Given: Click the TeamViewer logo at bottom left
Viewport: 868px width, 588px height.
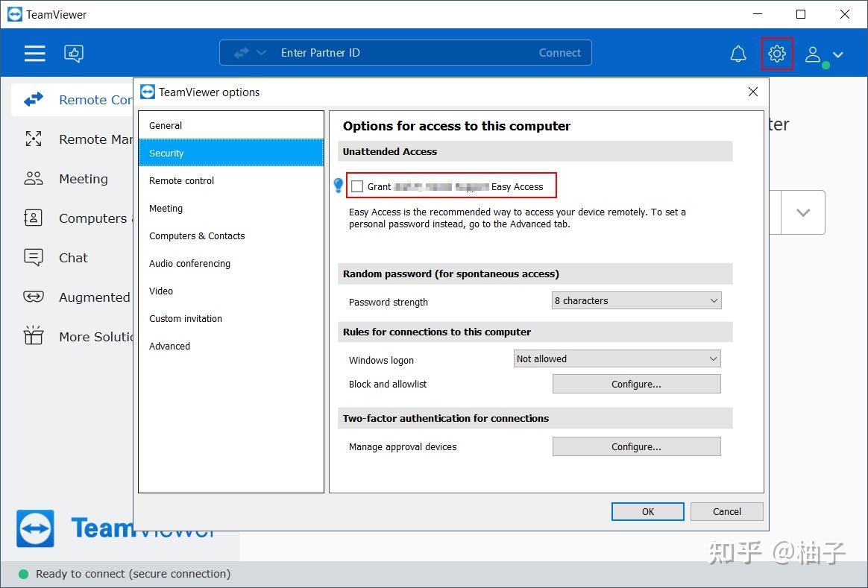Looking at the screenshot, I should tap(36, 528).
